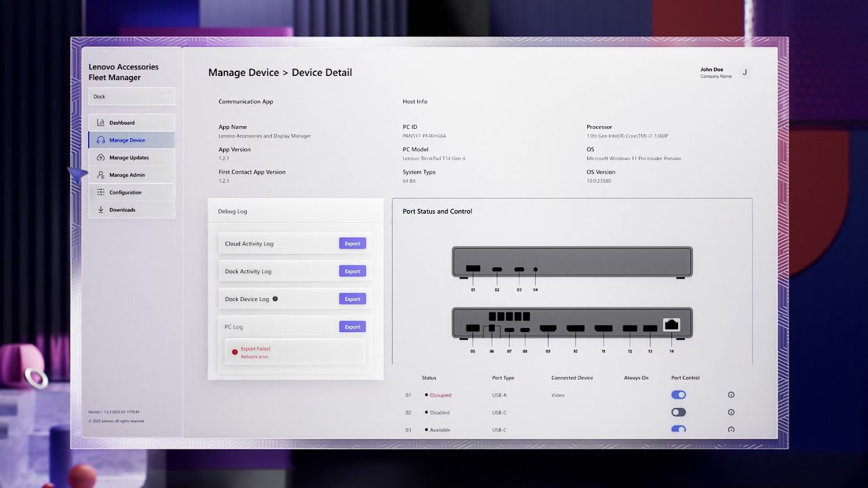
Task: Click the Always On column header
Action: pyautogui.click(x=636, y=378)
